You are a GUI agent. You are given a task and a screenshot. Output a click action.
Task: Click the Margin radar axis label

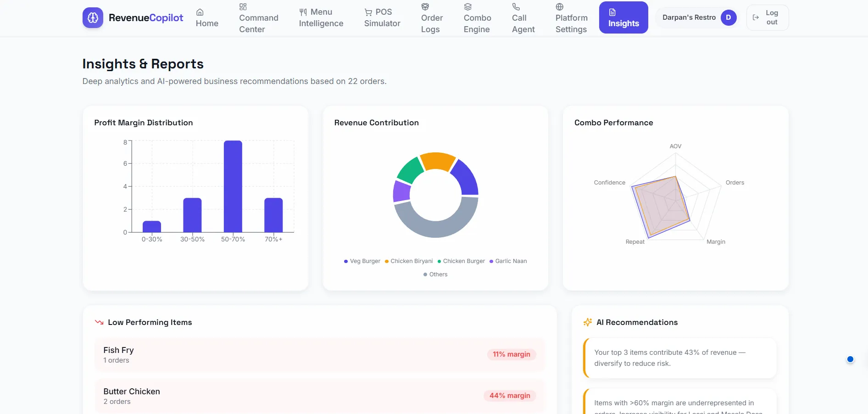[x=716, y=242]
